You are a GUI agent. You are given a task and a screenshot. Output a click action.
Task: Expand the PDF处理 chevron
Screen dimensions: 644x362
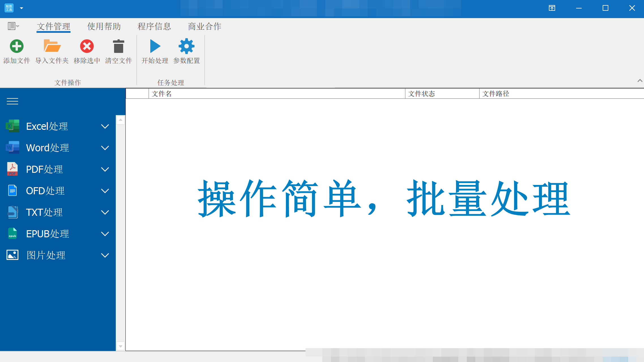pyautogui.click(x=105, y=169)
